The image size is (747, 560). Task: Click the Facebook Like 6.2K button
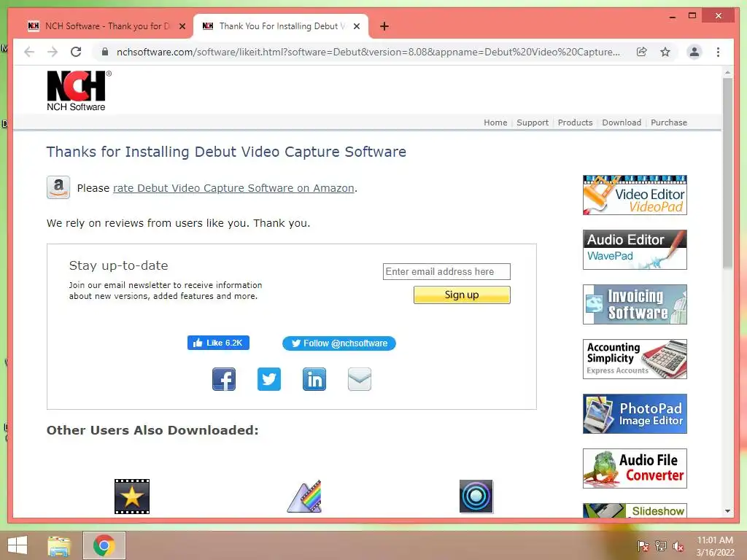pyautogui.click(x=218, y=343)
